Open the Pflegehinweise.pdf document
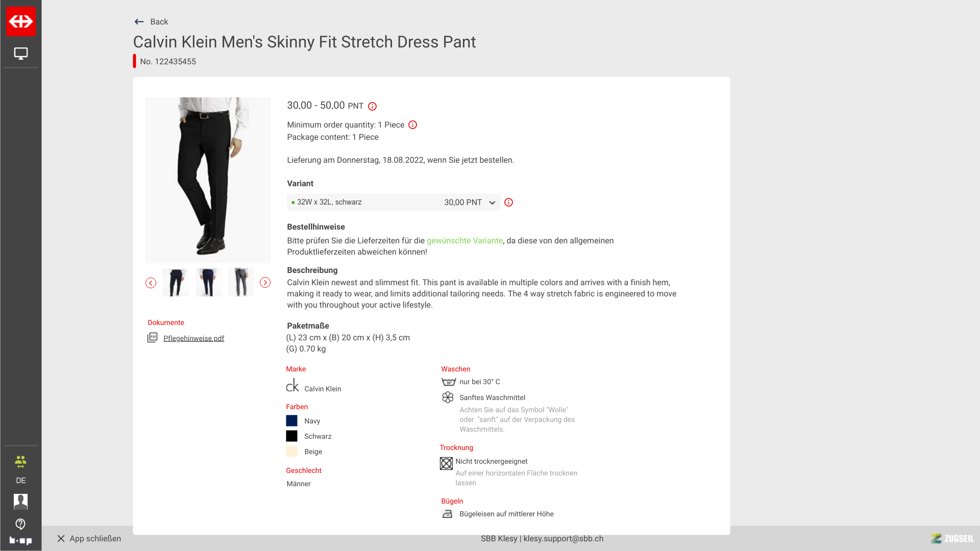This screenshot has height=551, width=980. 193,338
